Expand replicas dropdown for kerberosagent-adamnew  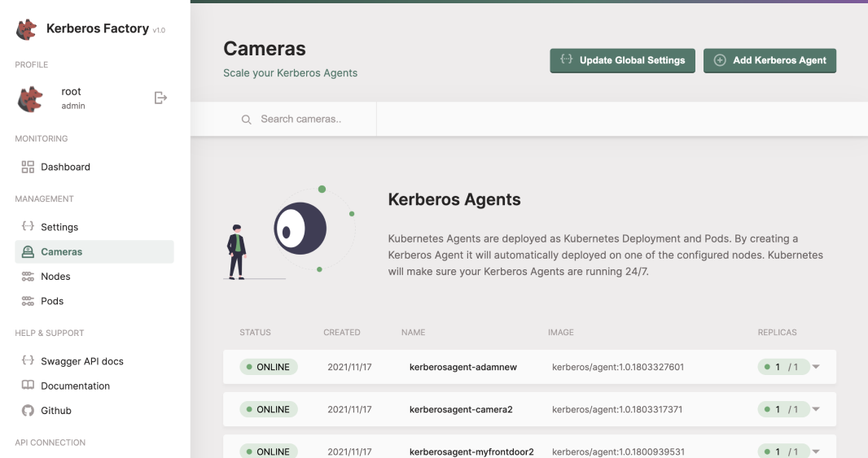point(816,367)
